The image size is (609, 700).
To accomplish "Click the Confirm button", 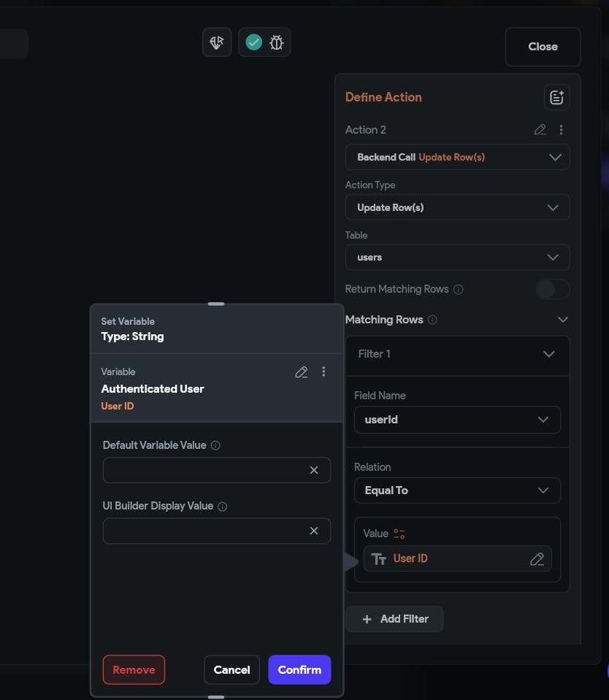I will coord(299,669).
